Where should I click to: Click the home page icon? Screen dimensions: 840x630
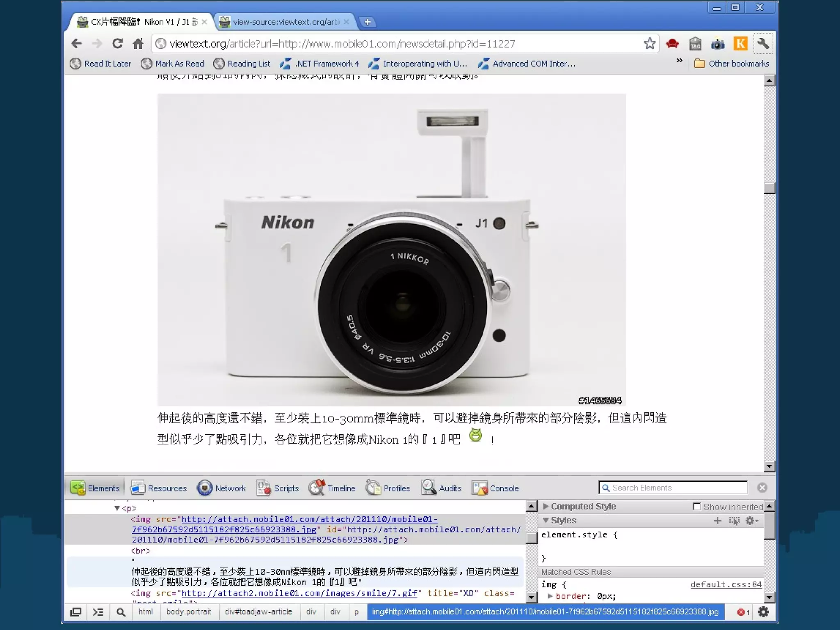(138, 43)
